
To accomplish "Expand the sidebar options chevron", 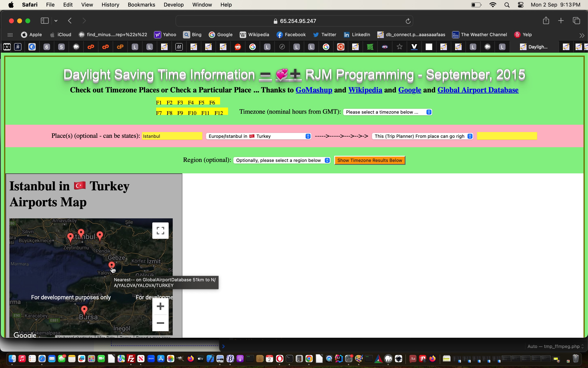I will 56,21.
